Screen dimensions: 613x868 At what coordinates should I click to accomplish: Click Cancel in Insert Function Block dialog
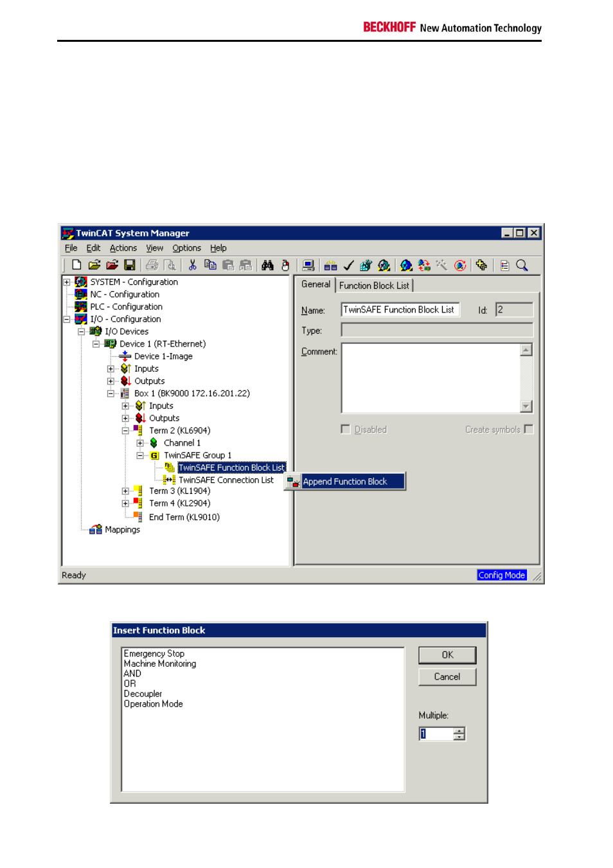pos(447,676)
